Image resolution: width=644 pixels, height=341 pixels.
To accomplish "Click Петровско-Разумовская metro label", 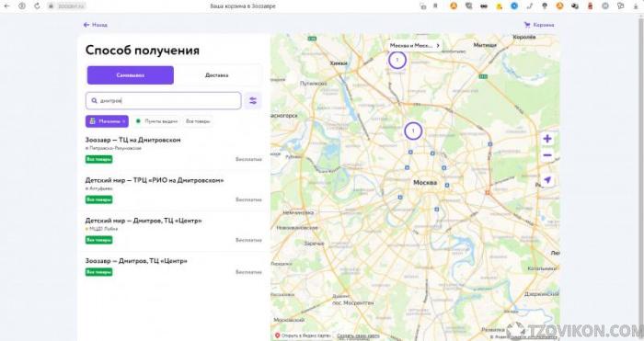I will click(113, 148).
